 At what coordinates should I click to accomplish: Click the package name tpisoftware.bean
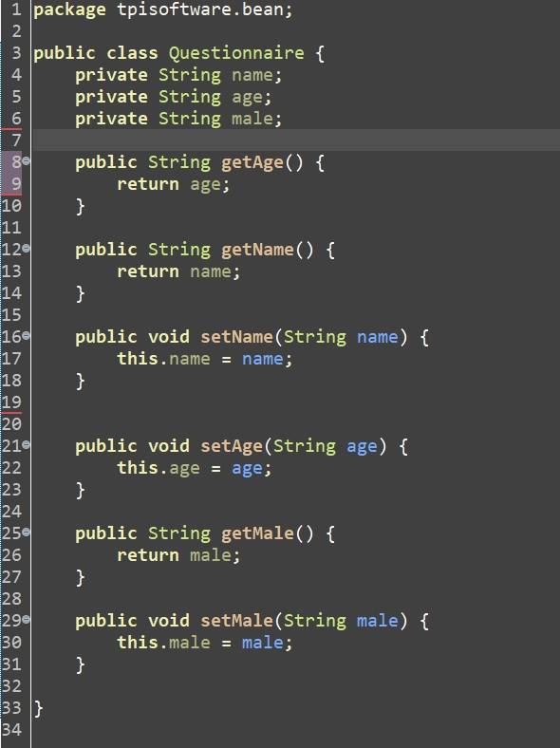pyautogui.click(x=200, y=9)
